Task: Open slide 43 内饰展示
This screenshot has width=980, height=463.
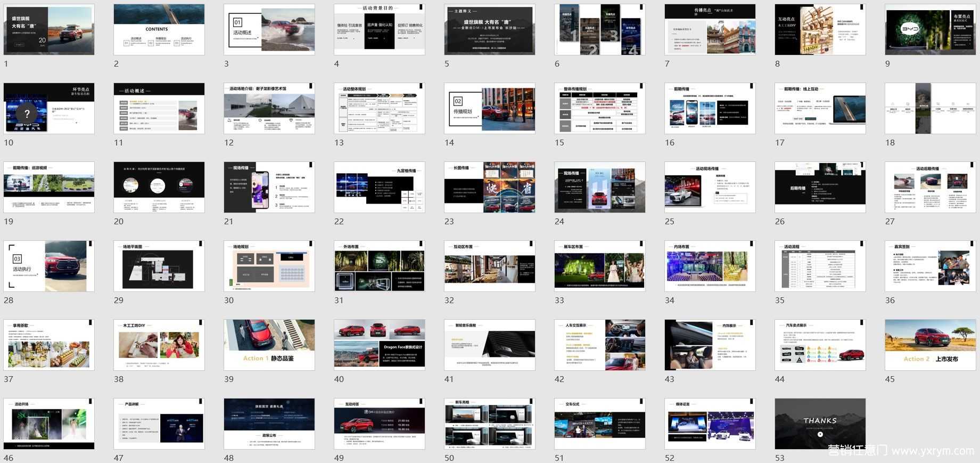Action: click(710, 345)
